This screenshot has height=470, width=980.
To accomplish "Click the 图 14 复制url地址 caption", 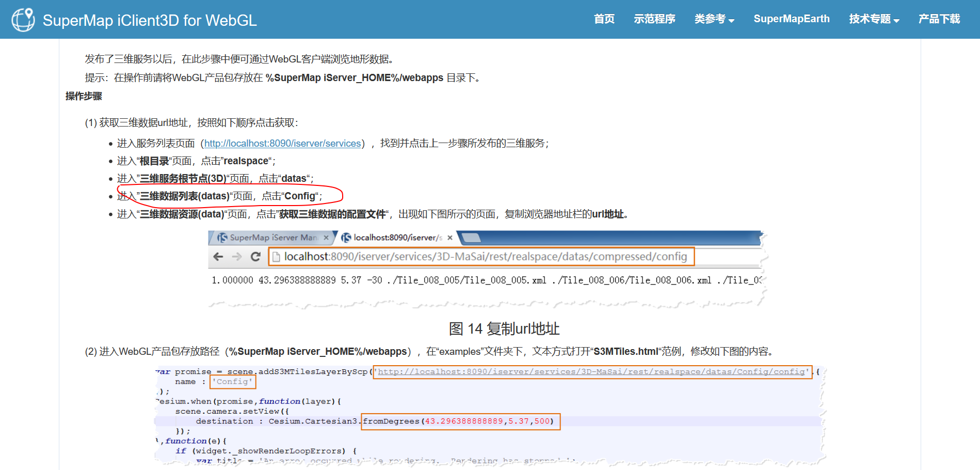I will tap(504, 328).
